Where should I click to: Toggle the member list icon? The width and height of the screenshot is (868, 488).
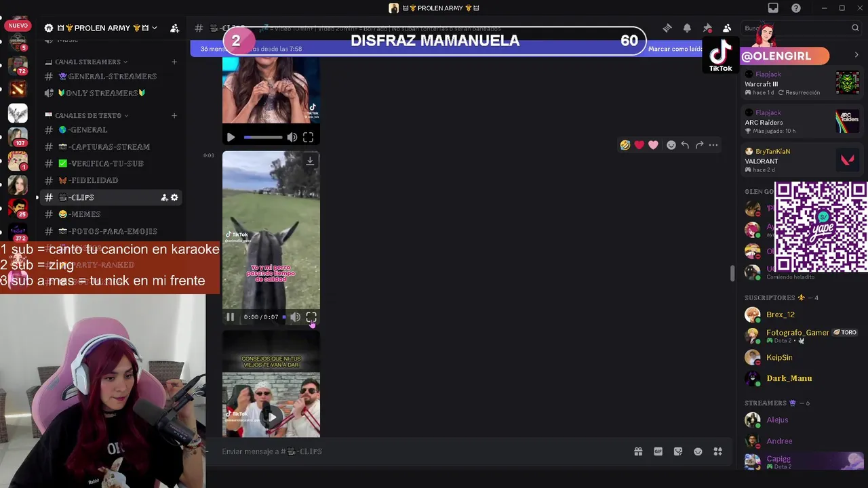pyautogui.click(x=727, y=28)
